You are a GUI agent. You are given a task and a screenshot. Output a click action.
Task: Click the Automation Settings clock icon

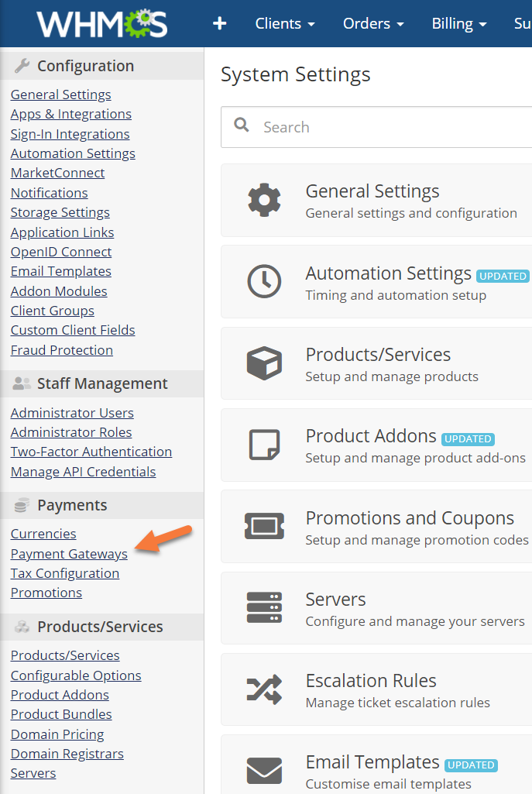pos(264,282)
